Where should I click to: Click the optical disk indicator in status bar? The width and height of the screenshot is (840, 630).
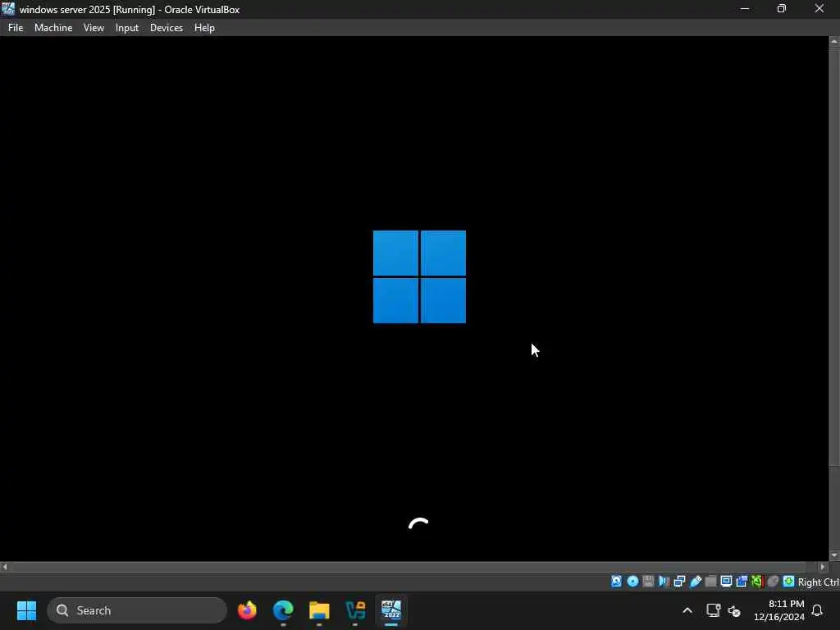click(632, 582)
